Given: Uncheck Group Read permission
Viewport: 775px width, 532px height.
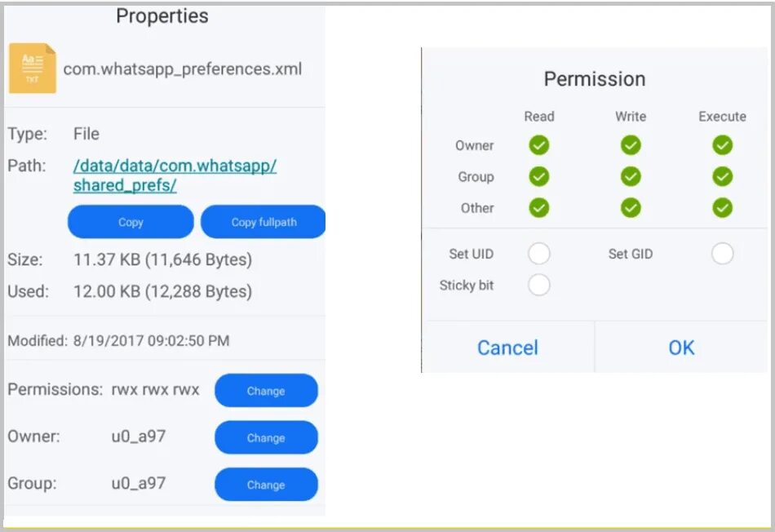Looking at the screenshot, I should (538, 176).
